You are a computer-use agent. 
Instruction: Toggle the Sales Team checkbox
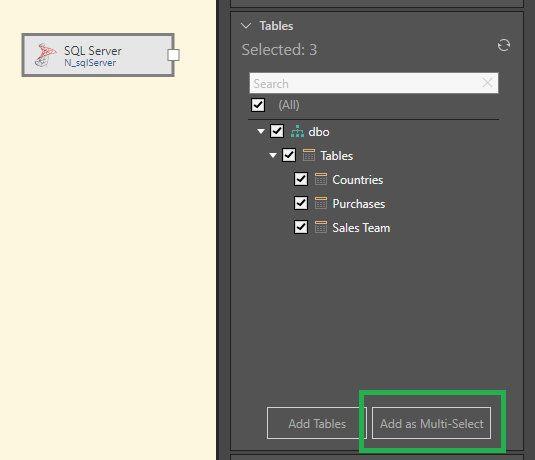coord(301,227)
